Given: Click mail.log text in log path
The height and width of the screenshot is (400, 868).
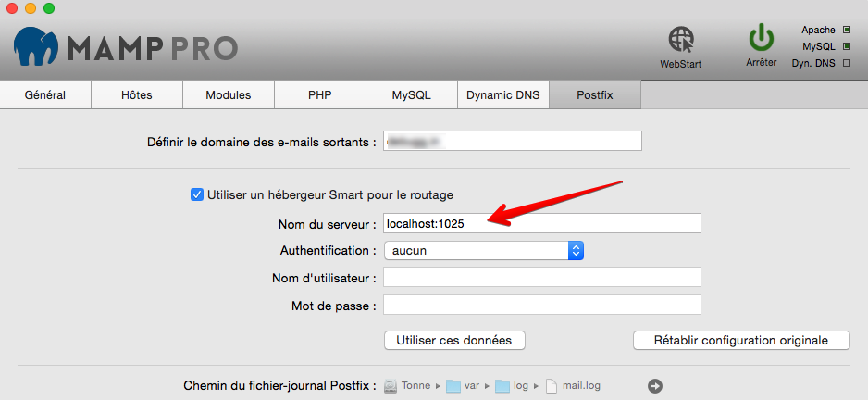Looking at the screenshot, I should click(581, 385).
